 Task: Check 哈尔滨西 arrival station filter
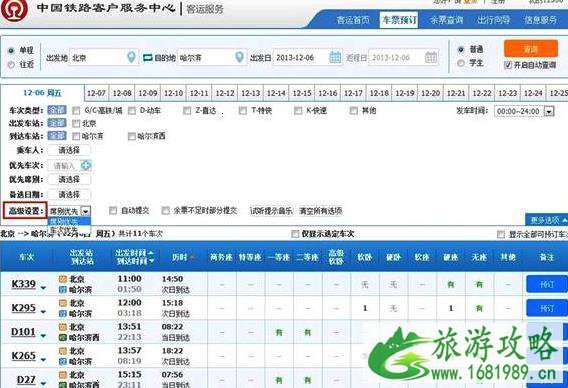pos(132,136)
